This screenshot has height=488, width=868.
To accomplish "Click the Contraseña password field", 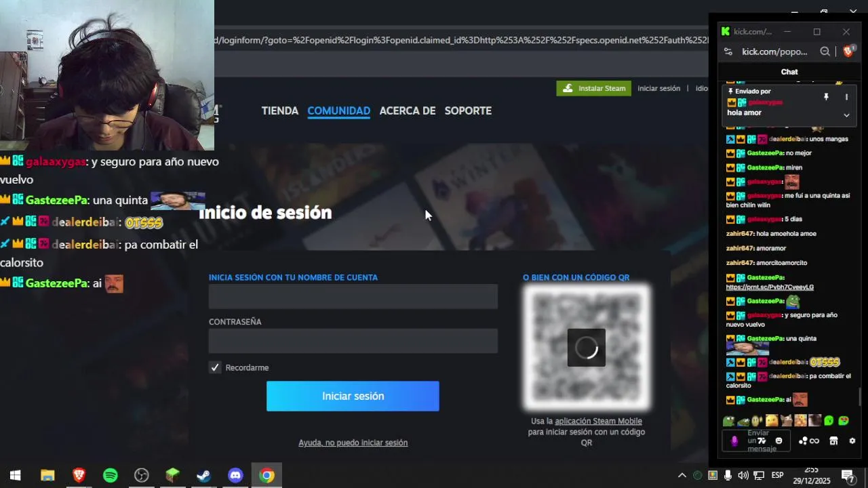I will tap(353, 341).
